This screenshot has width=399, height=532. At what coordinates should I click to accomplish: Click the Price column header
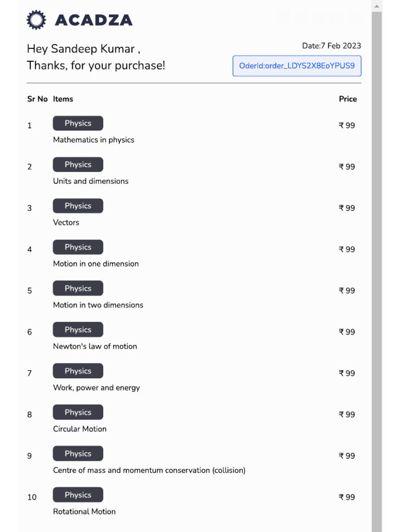tap(348, 99)
